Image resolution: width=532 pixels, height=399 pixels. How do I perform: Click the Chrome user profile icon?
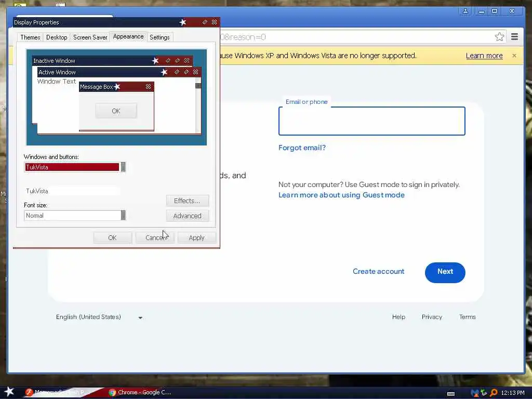tap(465, 11)
